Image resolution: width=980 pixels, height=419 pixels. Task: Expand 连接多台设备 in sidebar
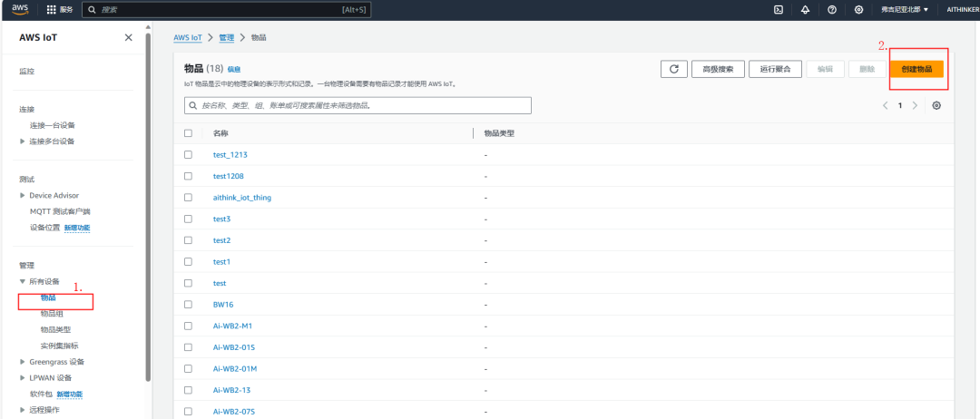click(x=23, y=141)
